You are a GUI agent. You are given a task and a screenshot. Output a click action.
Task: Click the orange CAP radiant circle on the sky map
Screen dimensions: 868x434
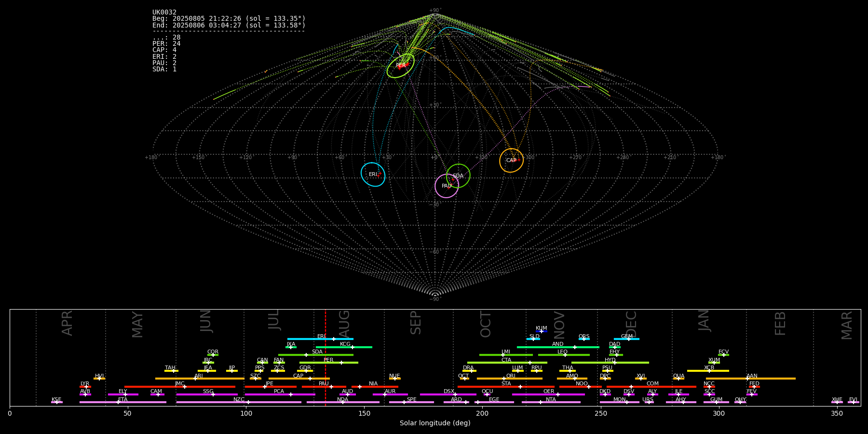511,160
